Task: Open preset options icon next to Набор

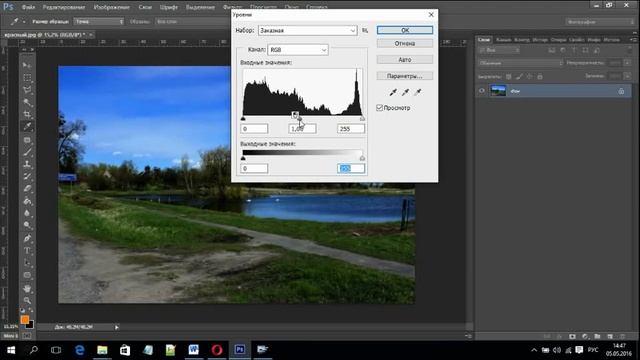Action: 365,30
